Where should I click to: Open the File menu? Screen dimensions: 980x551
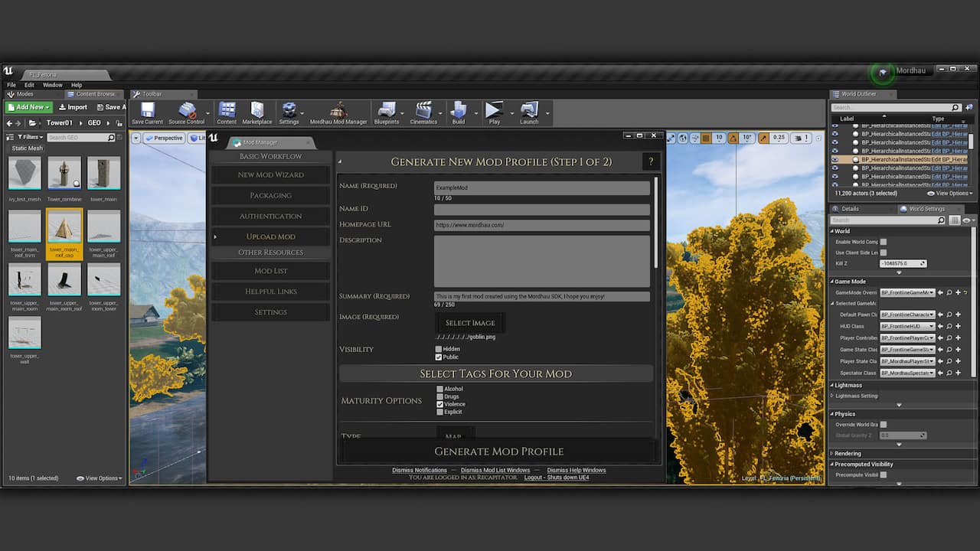(x=11, y=85)
